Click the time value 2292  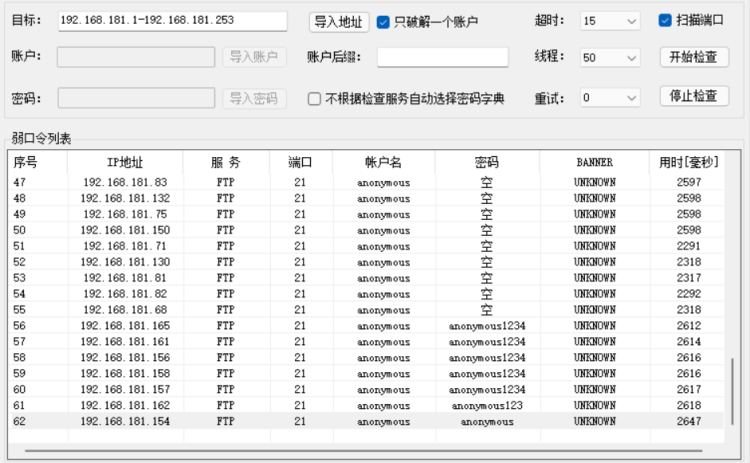click(689, 294)
